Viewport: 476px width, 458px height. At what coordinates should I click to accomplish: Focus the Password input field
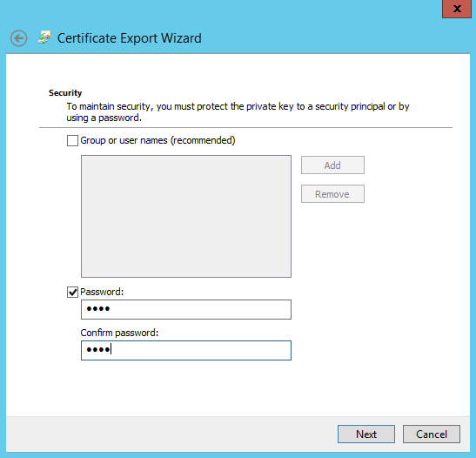click(186, 309)
